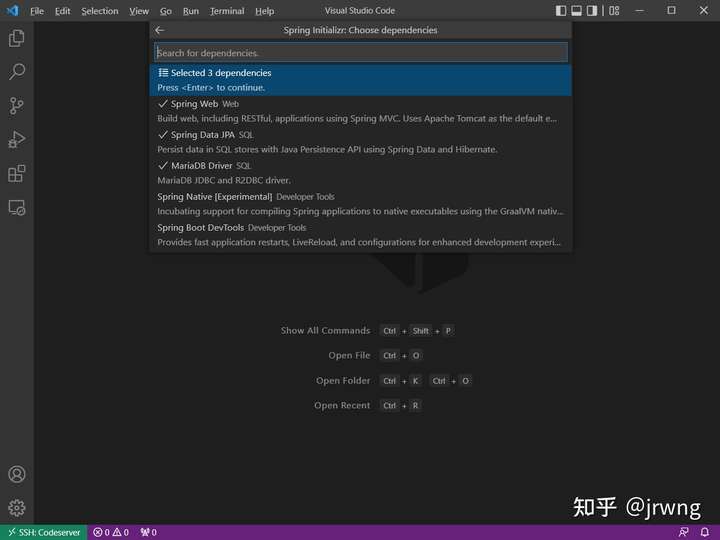Maximize the Visual Studio Code window
This screenshot has height=540, width=720.
click(x=671, y=10)
